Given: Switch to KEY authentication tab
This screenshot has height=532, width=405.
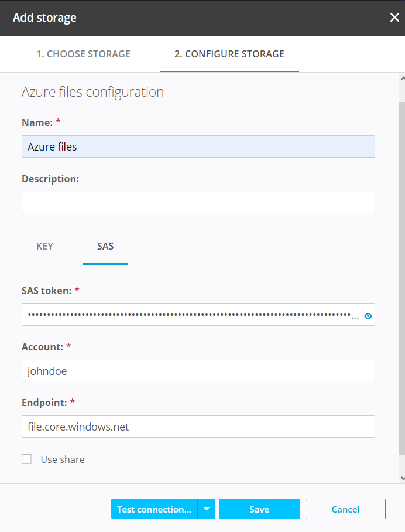Looking at the screenshot, I should point(45,246).
